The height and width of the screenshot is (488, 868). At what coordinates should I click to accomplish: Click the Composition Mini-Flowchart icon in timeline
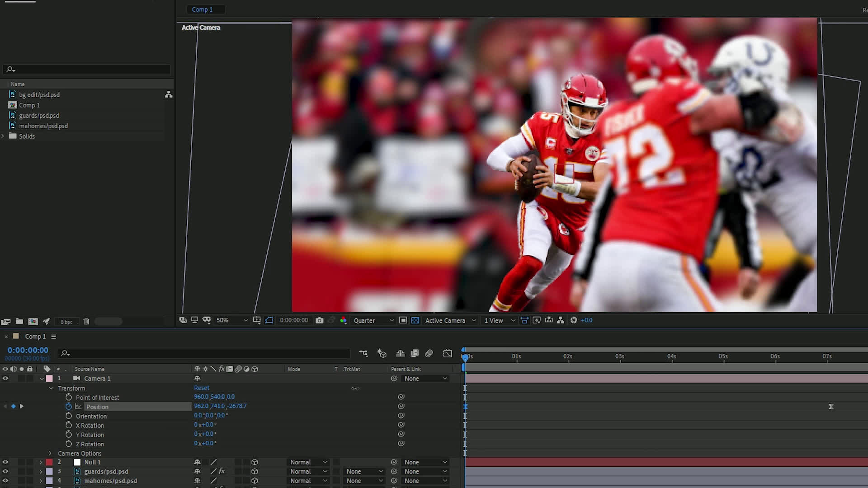(x=363, y=353)
